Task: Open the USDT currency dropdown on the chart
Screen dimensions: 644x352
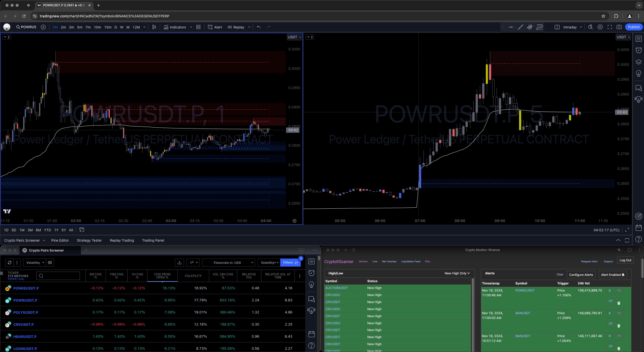Action: pos(294,37)
